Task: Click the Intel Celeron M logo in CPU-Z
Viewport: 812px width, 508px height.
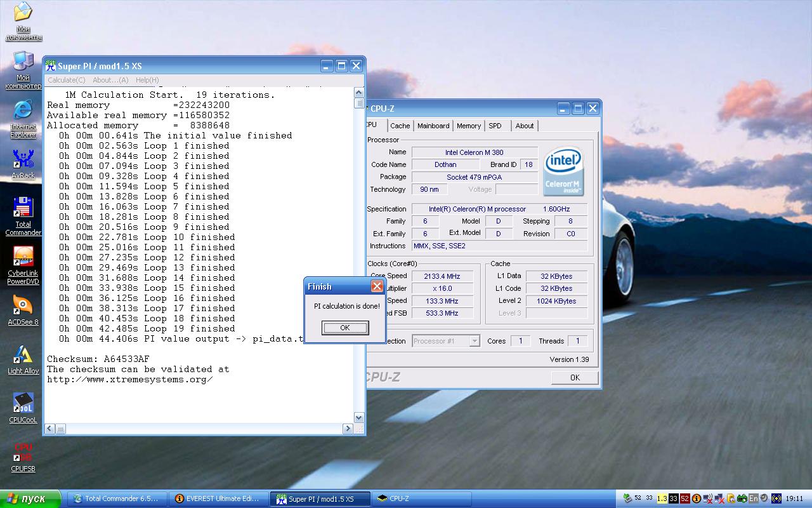Action: click(564, 171)
